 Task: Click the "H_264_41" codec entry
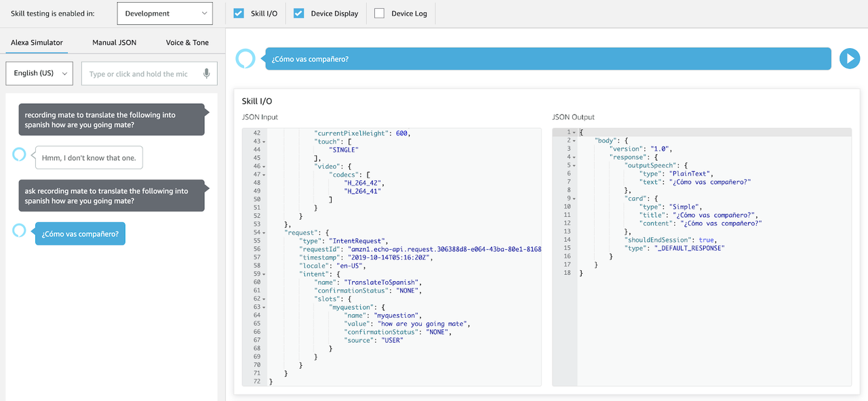[x=362, y=191]
